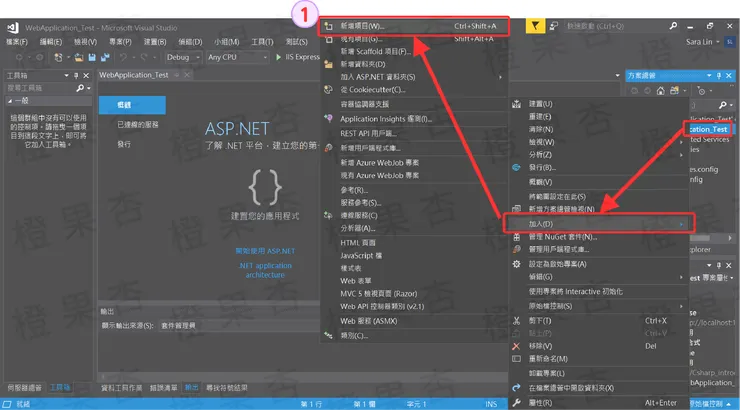Viewport: 740px width, 410px height.
Task: Open the Any CPU platform dropdown
Action: (x=237, y=57)
